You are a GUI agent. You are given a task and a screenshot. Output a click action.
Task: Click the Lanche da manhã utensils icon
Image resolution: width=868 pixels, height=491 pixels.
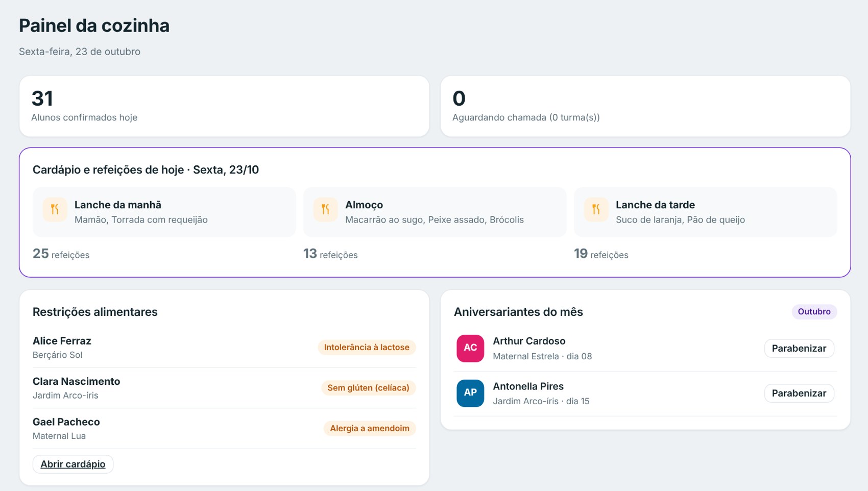tap(55, 209)
